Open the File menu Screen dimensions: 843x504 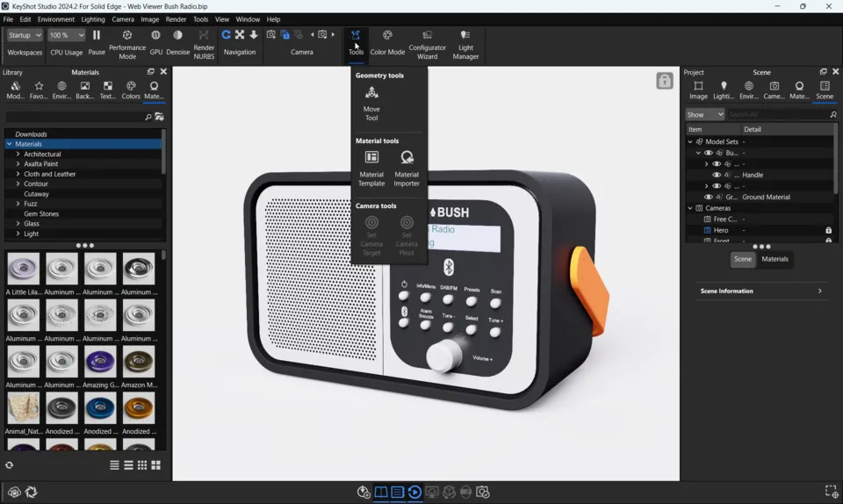click(x=8, y=19)
